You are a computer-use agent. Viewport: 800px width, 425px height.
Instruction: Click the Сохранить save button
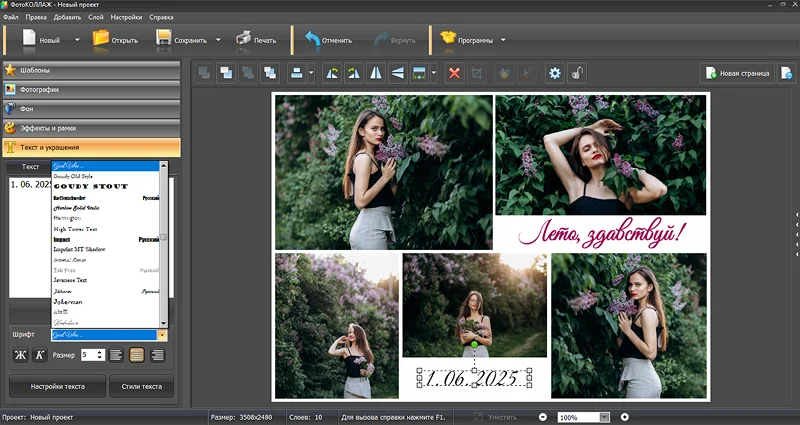(182, 40)
